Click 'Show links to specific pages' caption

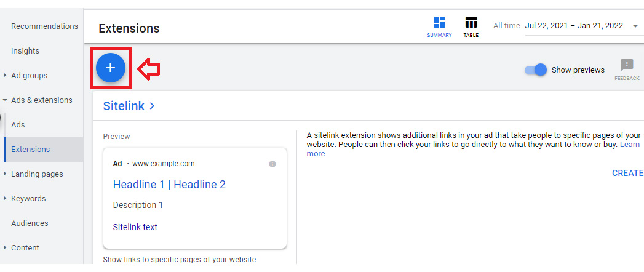pyautogui.click(x=180, y=260)
